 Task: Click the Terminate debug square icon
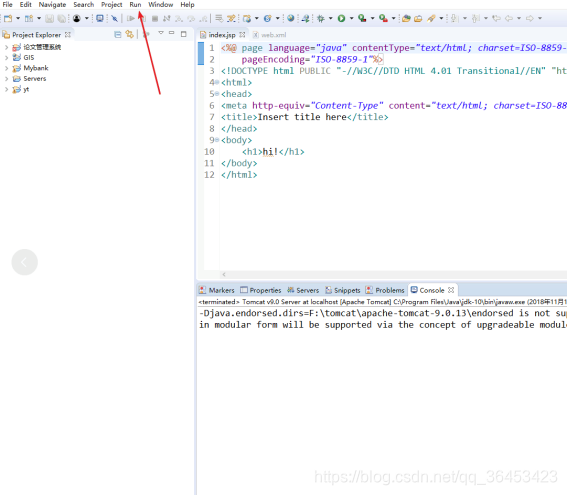[155, 18]
